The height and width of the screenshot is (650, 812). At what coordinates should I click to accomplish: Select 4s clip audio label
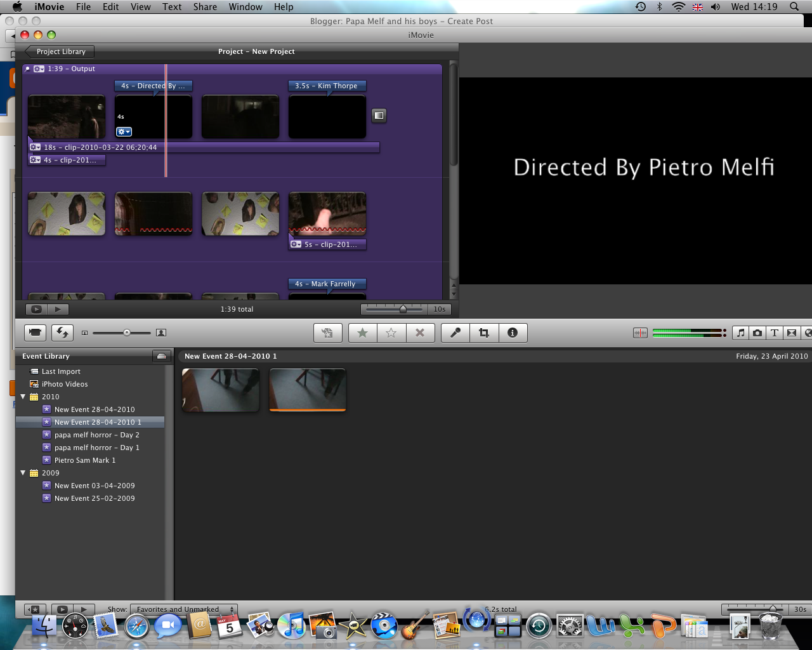(67, 160)
